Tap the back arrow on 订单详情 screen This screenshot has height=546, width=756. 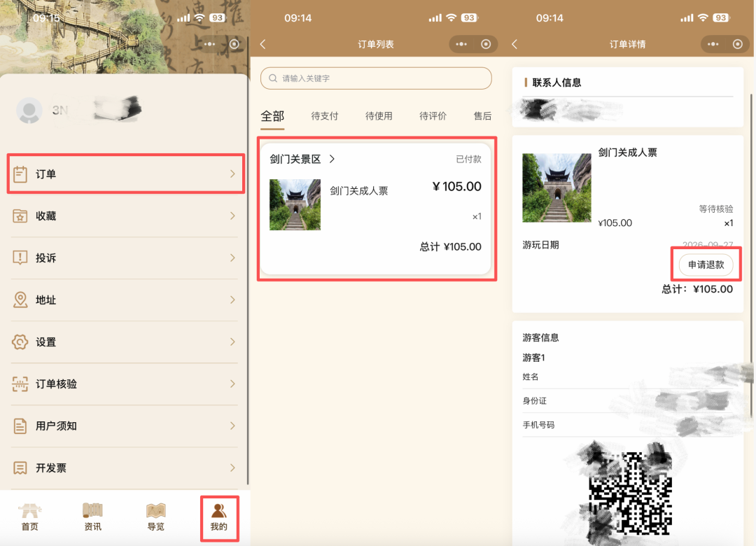click(514, 44)
